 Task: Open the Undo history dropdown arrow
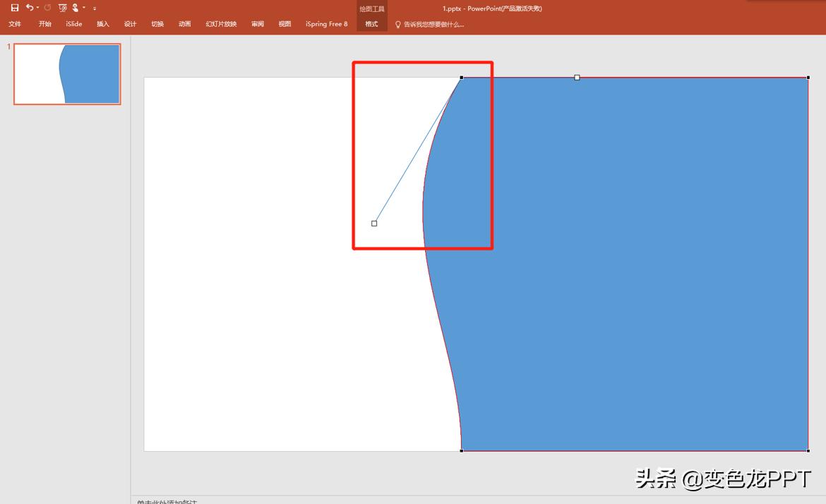[x=37, y=8]
